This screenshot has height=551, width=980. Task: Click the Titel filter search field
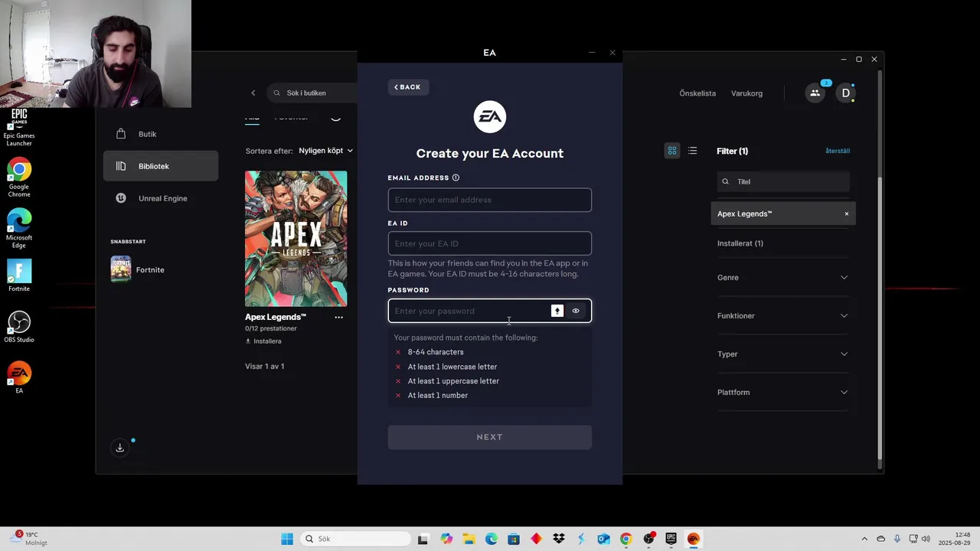point(783,181)
